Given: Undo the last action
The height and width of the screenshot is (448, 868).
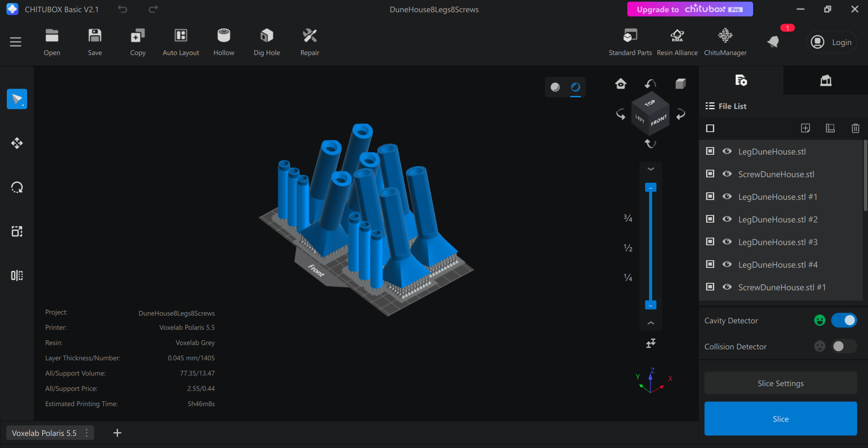Looking at the screenshot, I should pos(123,9).
